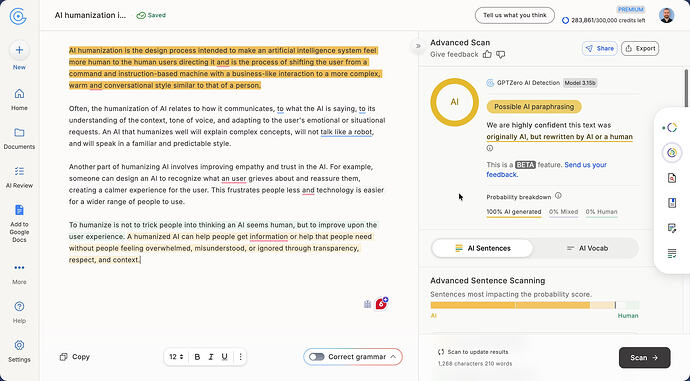Select the blue document icon in right floating toolbar
Viewport: 690px width, 381px height.
(x=672, y=203)
